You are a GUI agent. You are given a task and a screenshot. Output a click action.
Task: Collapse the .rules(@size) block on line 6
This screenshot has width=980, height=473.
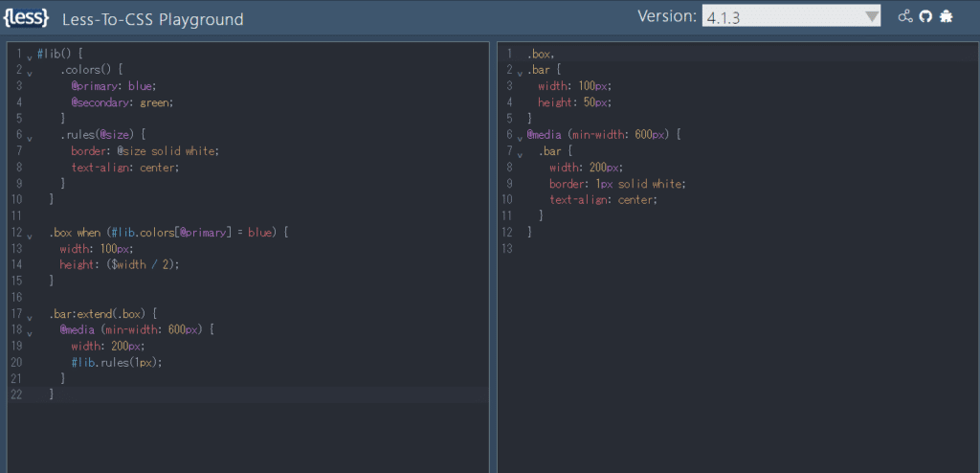coord(30,136)
